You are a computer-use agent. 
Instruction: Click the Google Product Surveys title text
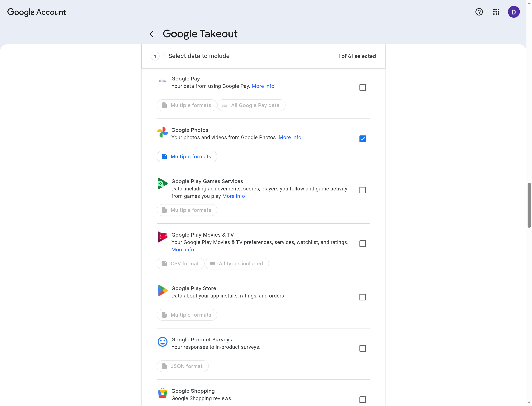pos(202,340)
